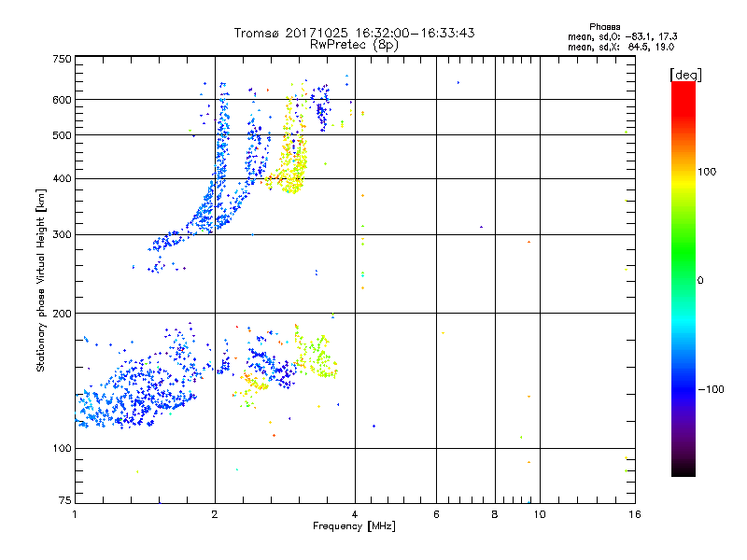Viewport: 747px width, 560px height.
Task: Click the 'Stationary phase Virtual Height [km]' axis label
Action: (x=40, y=280)
